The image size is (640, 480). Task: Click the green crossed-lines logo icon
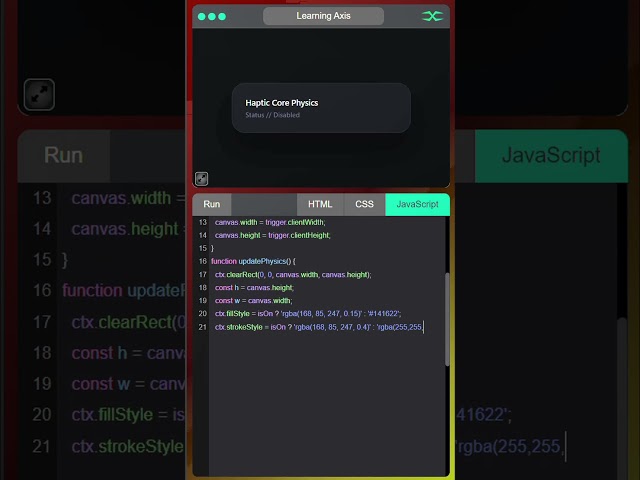[x=432, y=16]
